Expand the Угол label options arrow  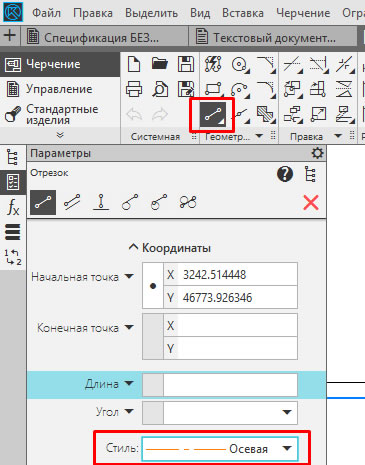tap(129, 412)
